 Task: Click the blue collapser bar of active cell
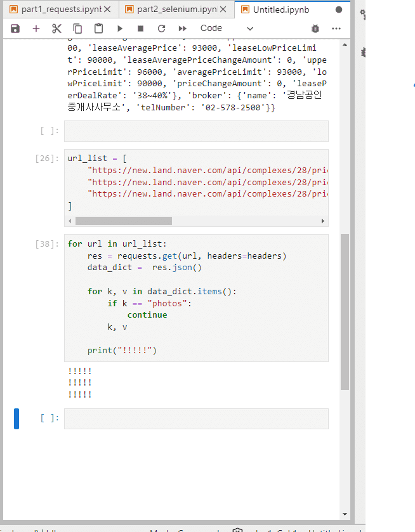[16, 418]
